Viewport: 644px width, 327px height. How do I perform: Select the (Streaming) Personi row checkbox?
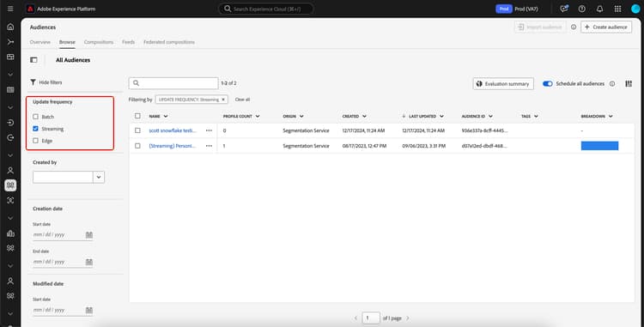[137, 146]
